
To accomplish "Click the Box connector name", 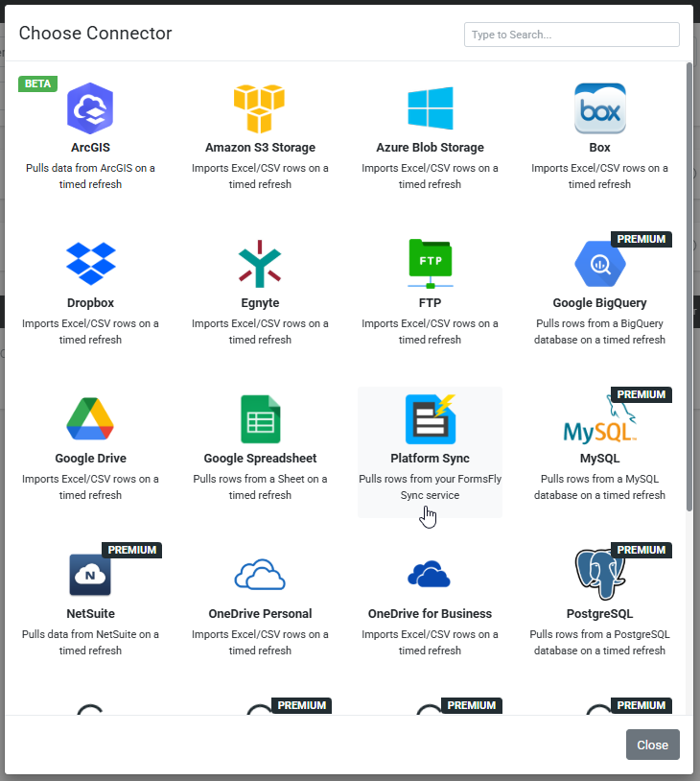I will click(x=600, y=148).
